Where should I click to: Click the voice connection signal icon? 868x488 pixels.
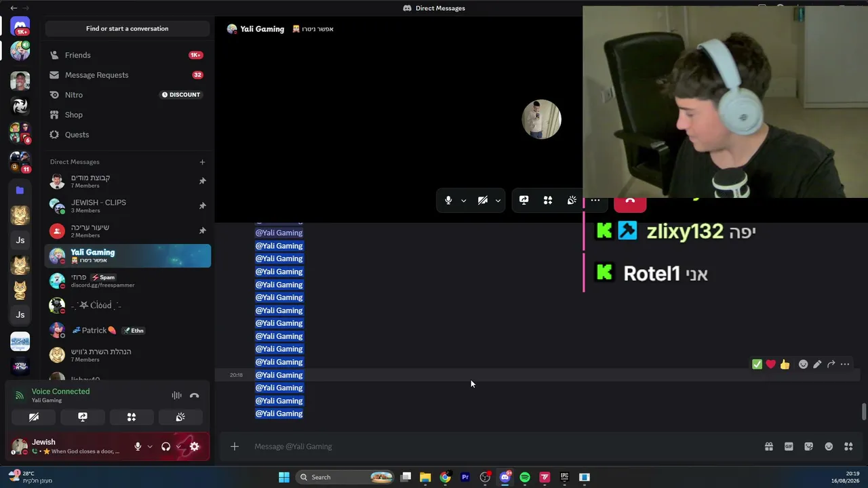(x=19, y=396)
